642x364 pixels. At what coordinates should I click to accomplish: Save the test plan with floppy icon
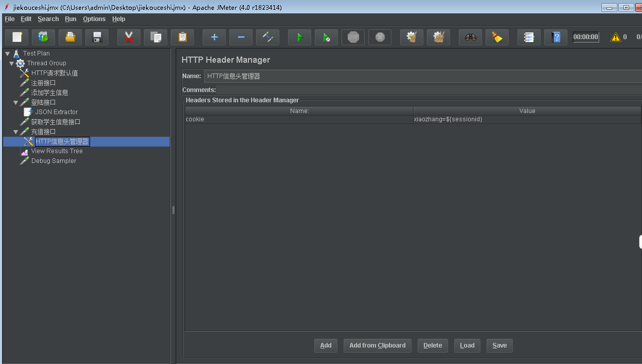pos(97,37)
